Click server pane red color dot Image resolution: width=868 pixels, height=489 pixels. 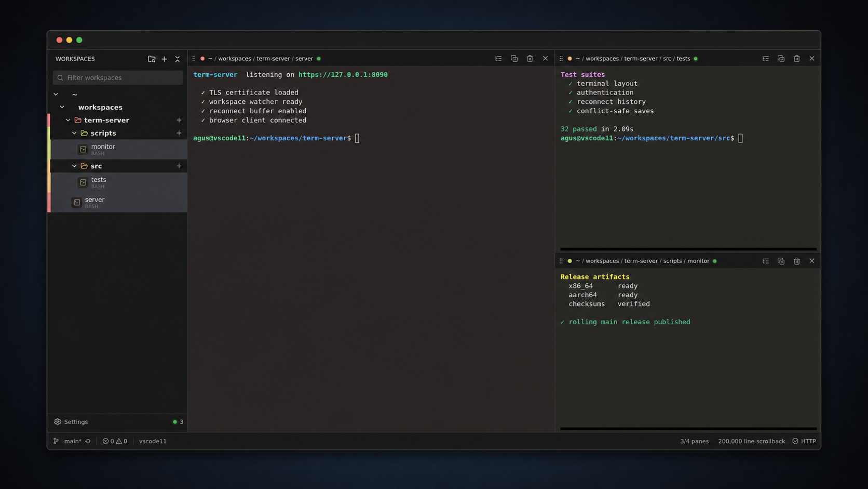tap(202, 59)
